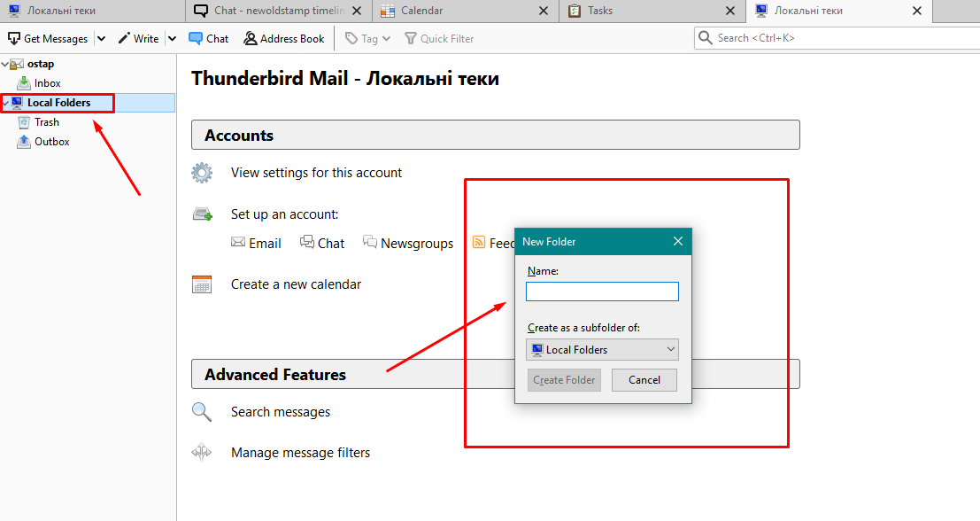
Task: Click the new calendar icon
Action: pyautogui.click(x=202, y=284)
